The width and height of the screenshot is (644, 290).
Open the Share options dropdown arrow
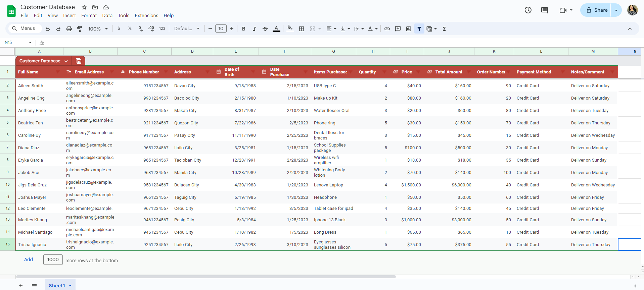pos(616,10)
